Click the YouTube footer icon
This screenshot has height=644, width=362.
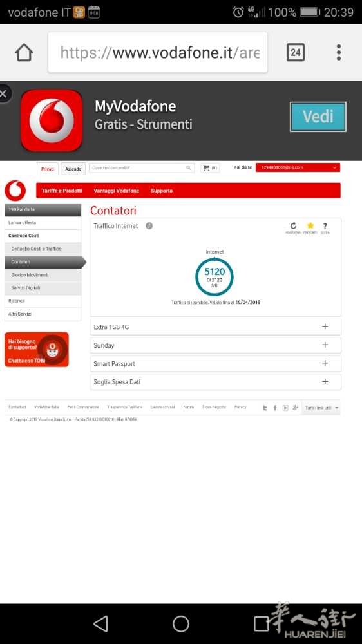pyautogui.click(x=285, y=408)
